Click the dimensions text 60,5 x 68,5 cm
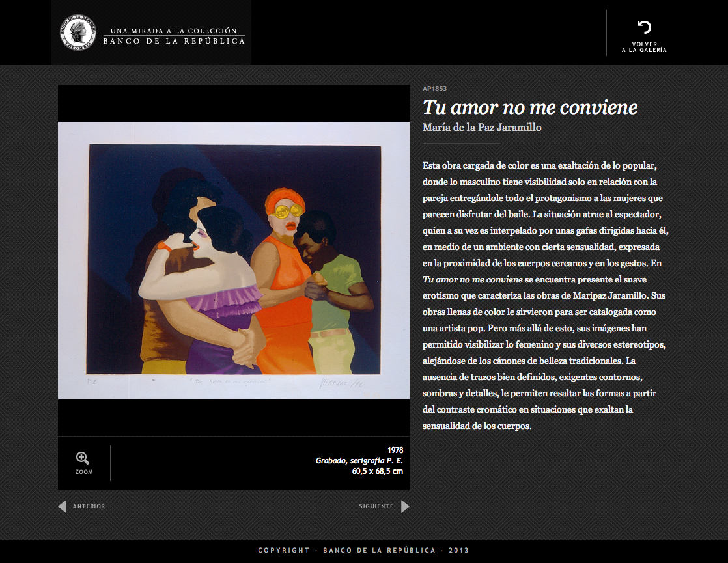Image resolution: width=728 pixels, height=563 pixels. 377,471
